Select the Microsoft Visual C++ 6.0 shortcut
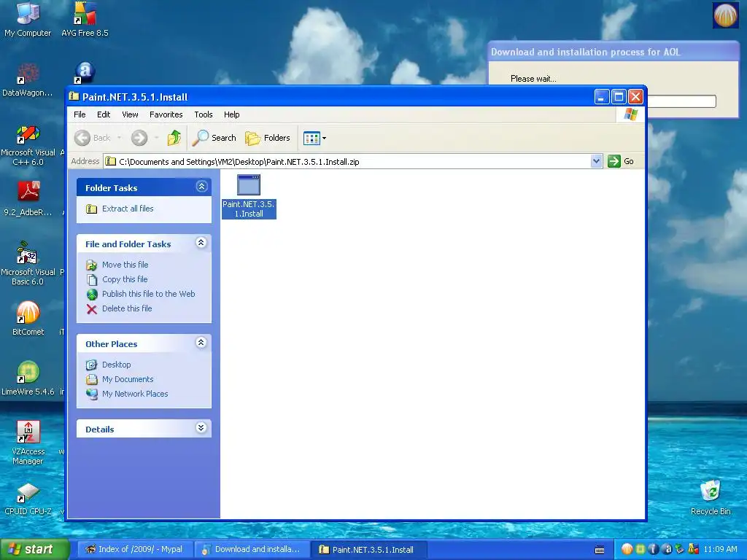Screen dimensions: 747x560 tap(28, 144)
